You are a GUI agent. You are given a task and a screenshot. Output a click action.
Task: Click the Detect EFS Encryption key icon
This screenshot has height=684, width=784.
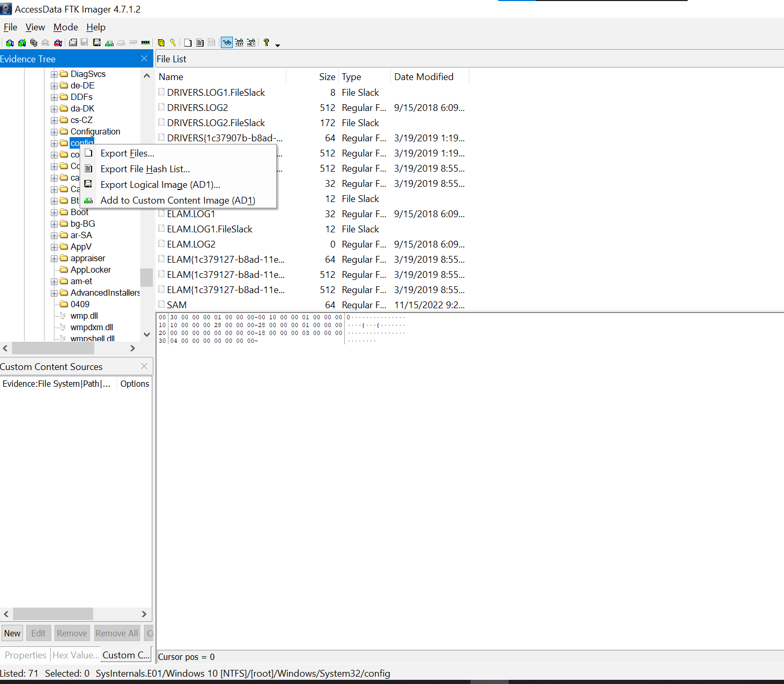coord(173,43)
